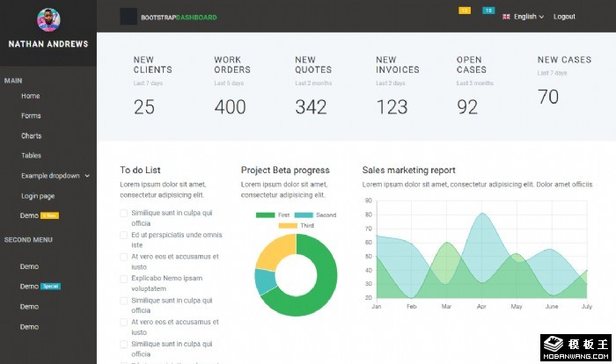Click the yellow badge next to Demo

pos(50,215)
